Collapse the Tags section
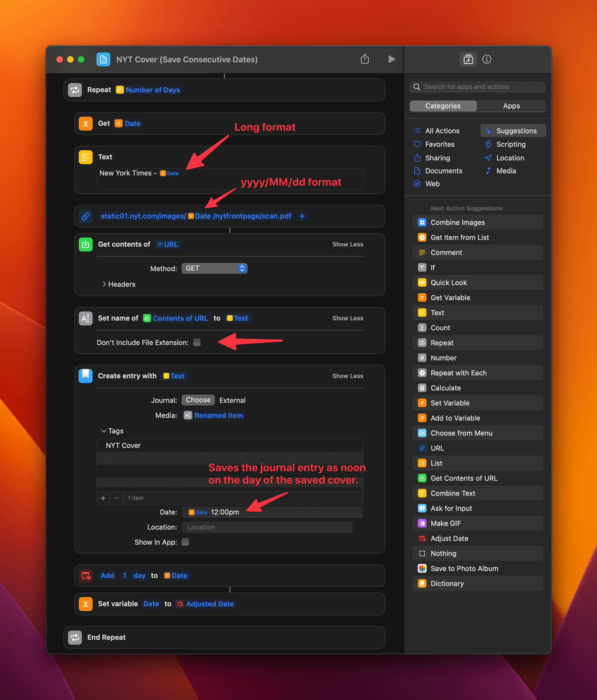This screenshot has width=597, height=700. tap(104, 431)
